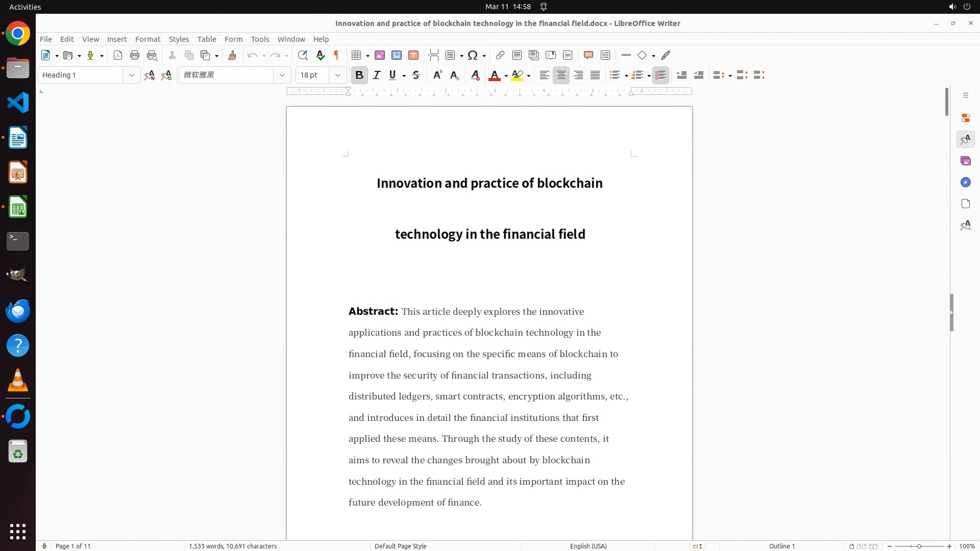Click the zoom slider in status bar
The image size is (980, 551).
tap(919, 546)
